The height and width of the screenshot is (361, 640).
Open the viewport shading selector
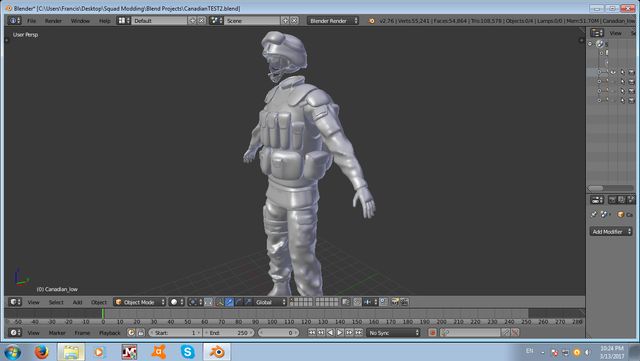[x=176, y=302]
